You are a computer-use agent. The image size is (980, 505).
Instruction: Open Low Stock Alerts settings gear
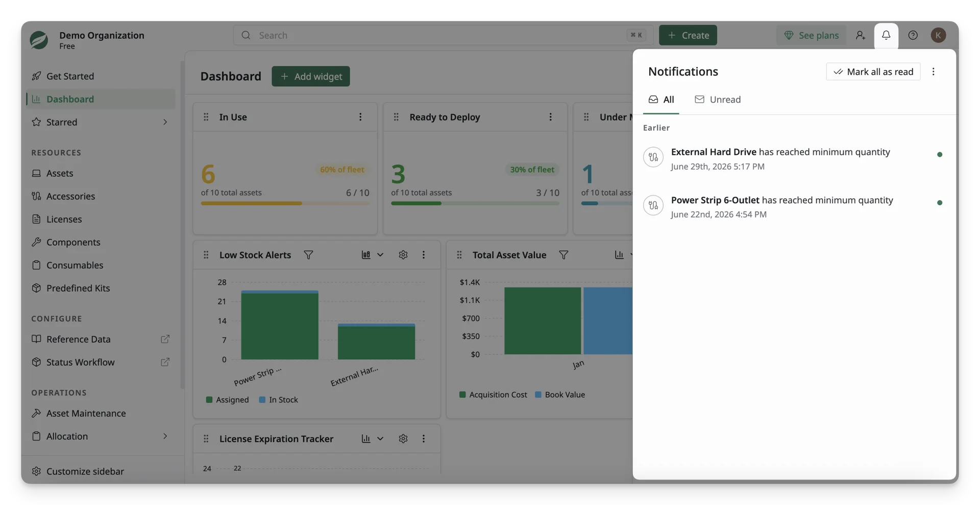click(403, 255)
